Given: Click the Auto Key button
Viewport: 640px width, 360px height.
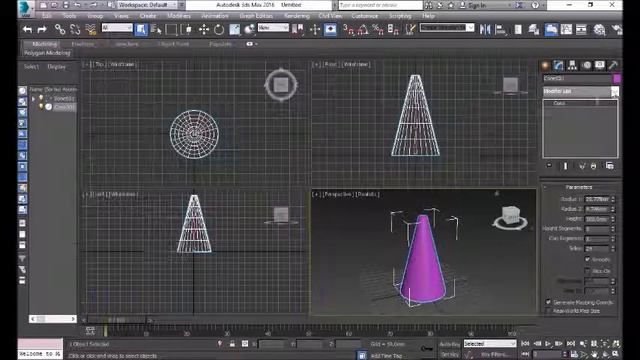Looking at the screenshot, I should [449, 344].
